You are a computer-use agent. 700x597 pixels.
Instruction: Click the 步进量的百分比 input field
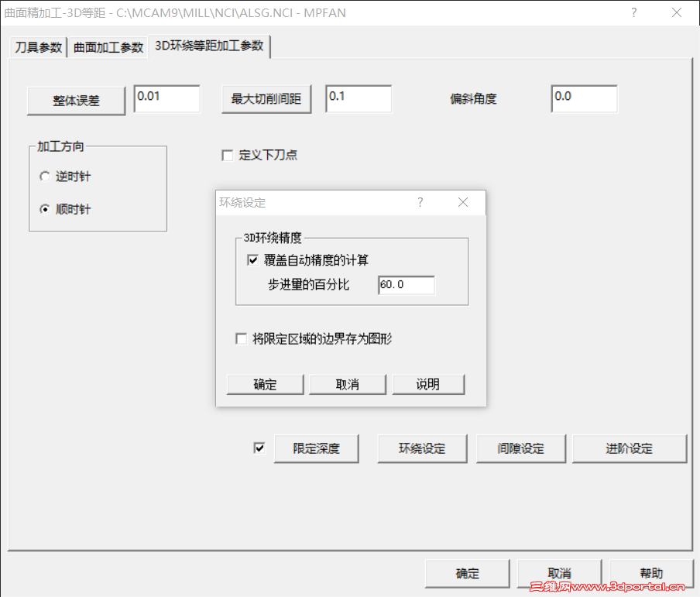click(407, 285)
